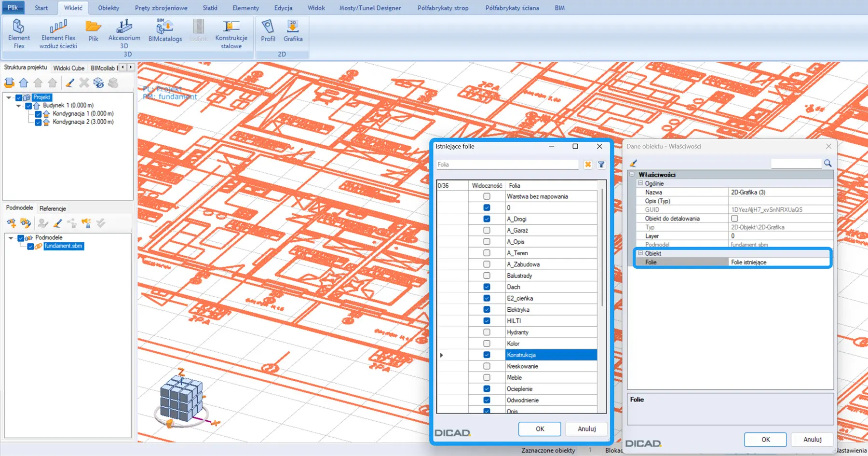Click the brush icon in Podmodele toolbar

(x=57, y=223)
